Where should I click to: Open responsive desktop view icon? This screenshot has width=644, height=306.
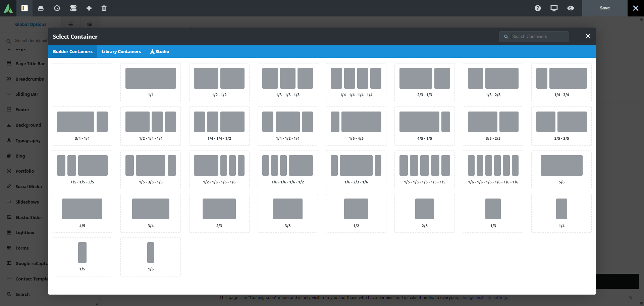point(554,8)
